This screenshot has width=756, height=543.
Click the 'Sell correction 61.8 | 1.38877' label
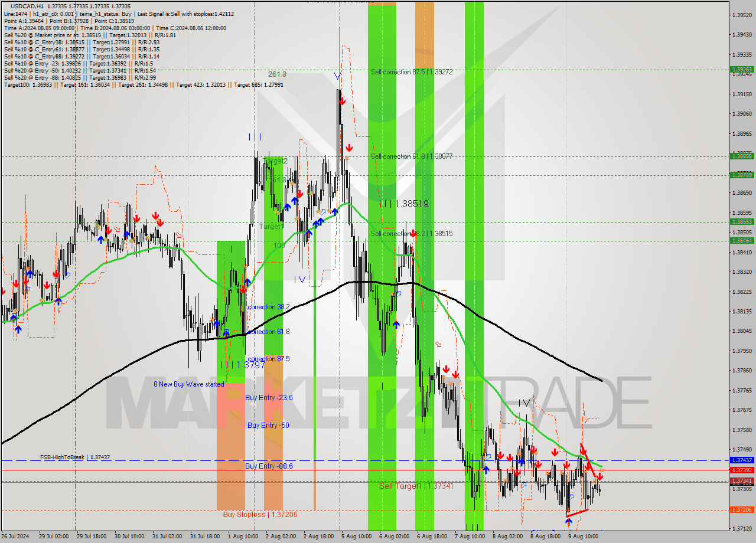coord(412,156)
